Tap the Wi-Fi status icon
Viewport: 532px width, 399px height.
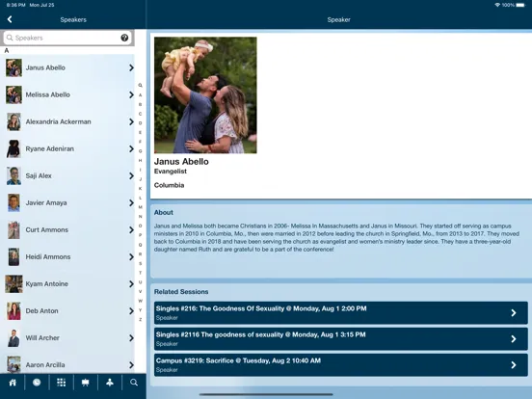coord(497,5)
